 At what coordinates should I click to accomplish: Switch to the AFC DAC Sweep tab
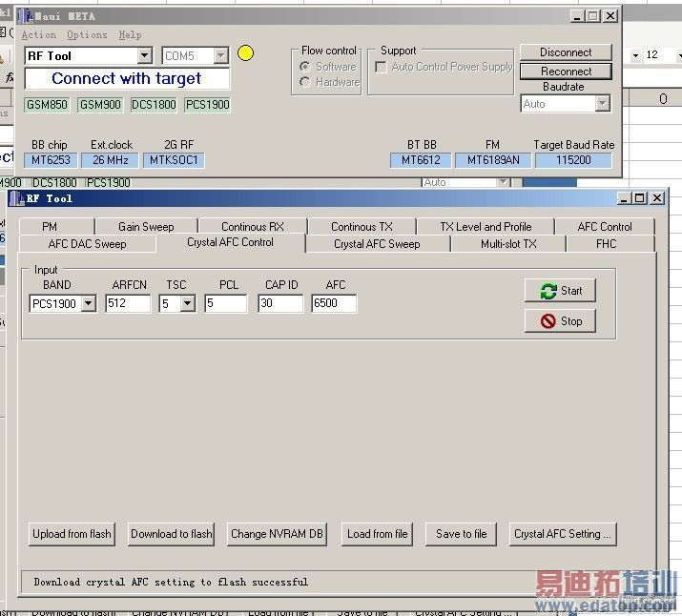tap(88, 243)
